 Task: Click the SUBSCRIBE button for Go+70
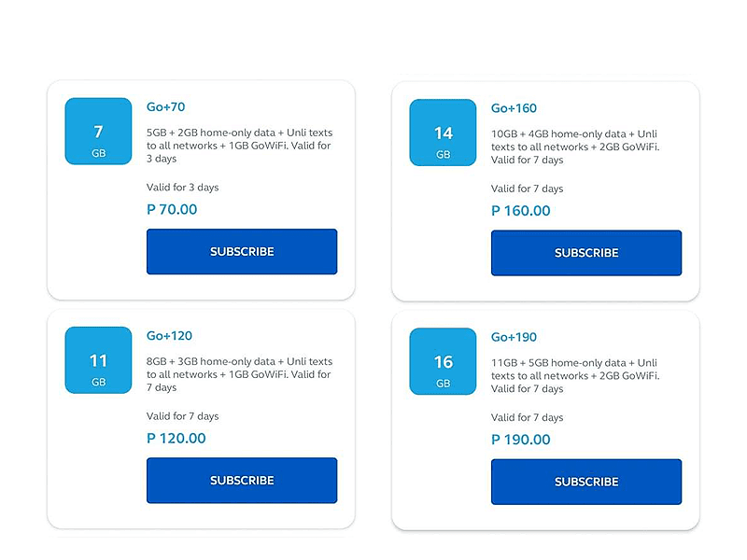coord(242,251)
